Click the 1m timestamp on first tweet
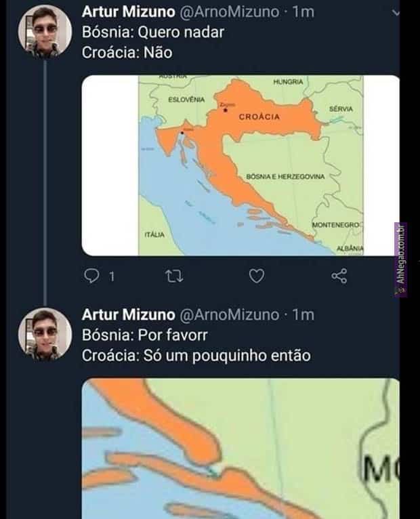The width and height of the screenshot is (420, 519). coord(303,12)
